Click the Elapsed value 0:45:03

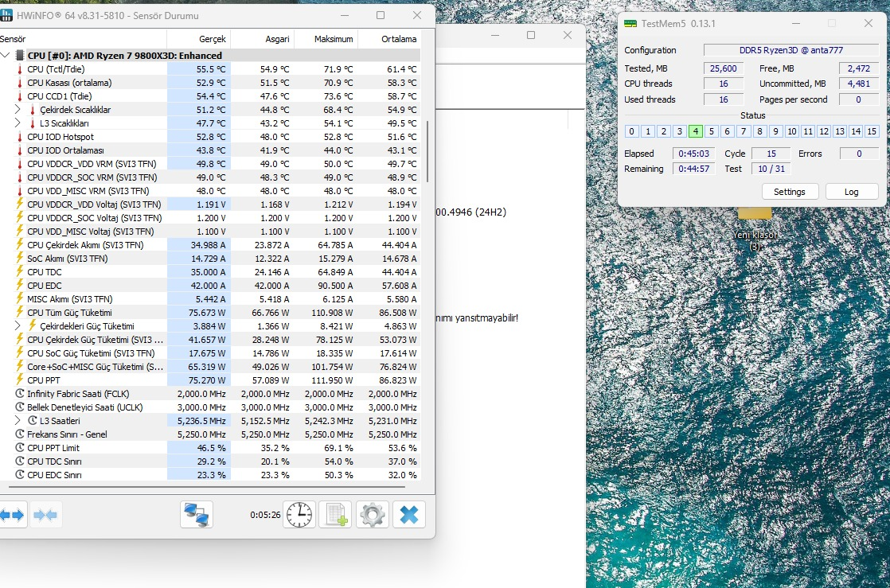(x=693, y=154)
